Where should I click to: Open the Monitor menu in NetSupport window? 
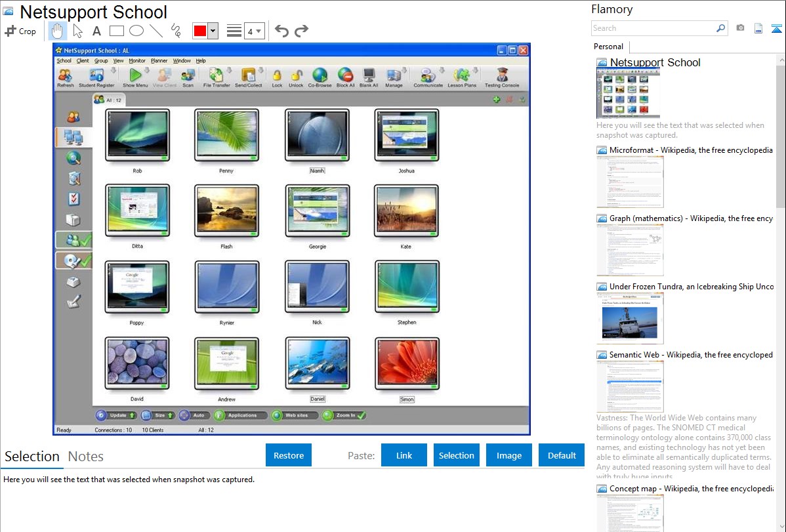137,60
